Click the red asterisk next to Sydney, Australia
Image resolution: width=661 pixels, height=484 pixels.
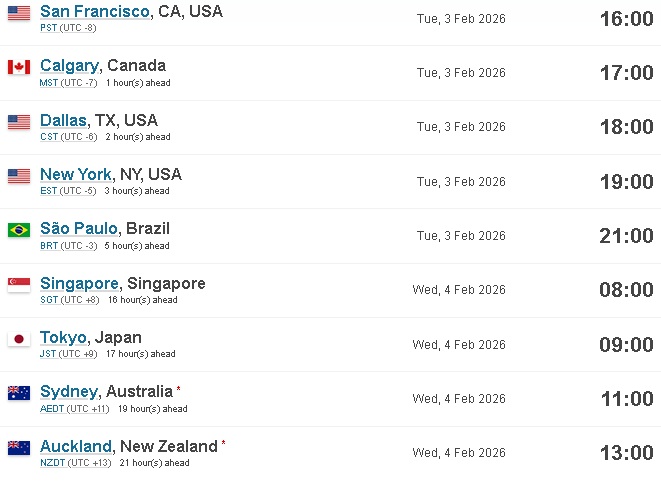coord(178,388)
